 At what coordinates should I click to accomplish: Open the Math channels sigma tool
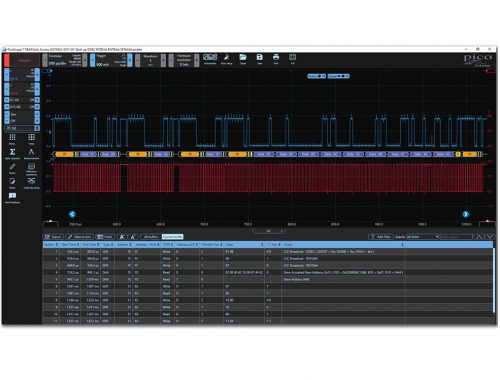(12, 153)
